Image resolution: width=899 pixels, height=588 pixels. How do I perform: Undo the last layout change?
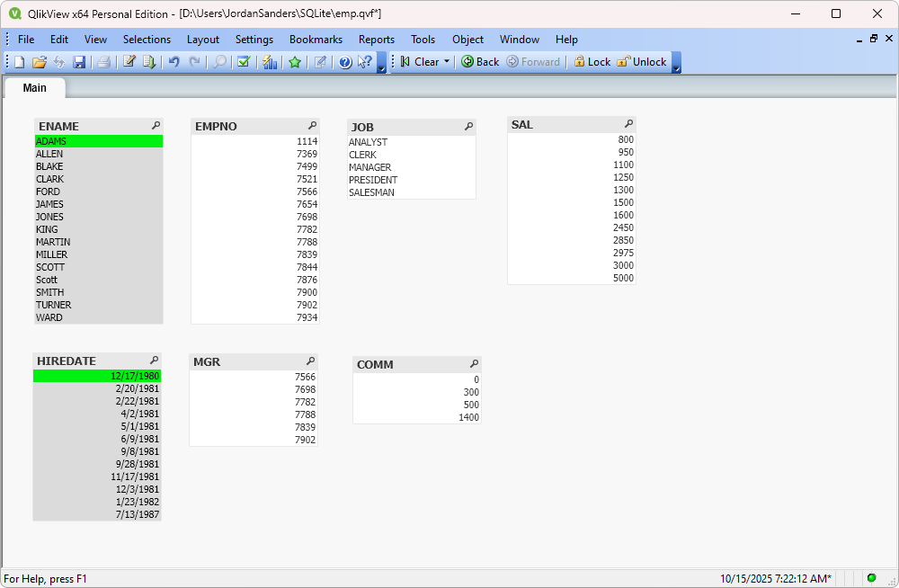tap(174, 61)
